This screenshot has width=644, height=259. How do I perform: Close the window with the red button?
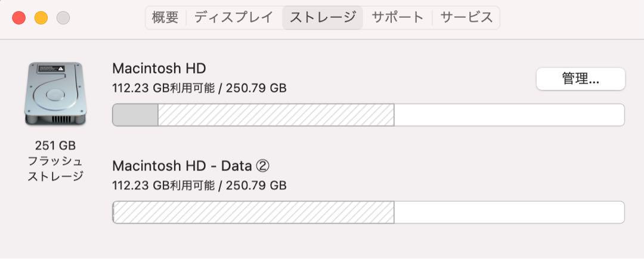(x=19, y=18)
